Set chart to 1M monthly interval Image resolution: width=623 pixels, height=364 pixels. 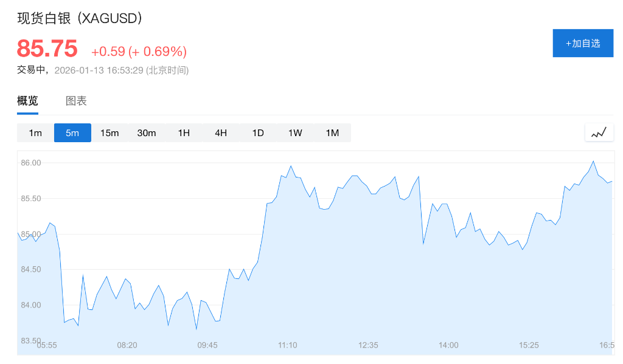click(332, 133)
